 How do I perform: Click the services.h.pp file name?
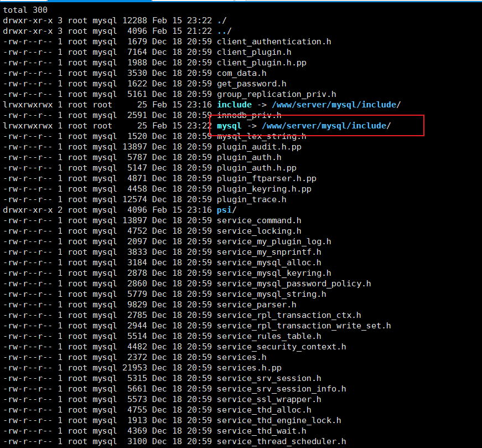coord(249,368)
